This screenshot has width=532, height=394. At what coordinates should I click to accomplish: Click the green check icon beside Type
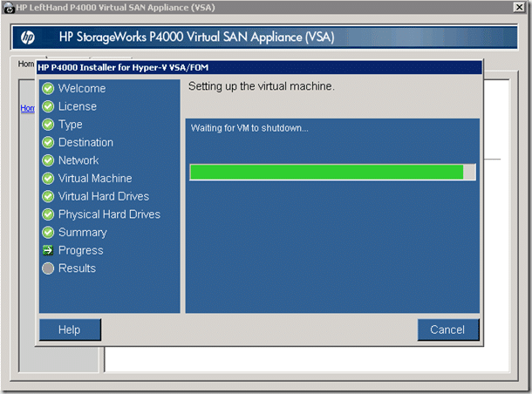tap(48, 125)
